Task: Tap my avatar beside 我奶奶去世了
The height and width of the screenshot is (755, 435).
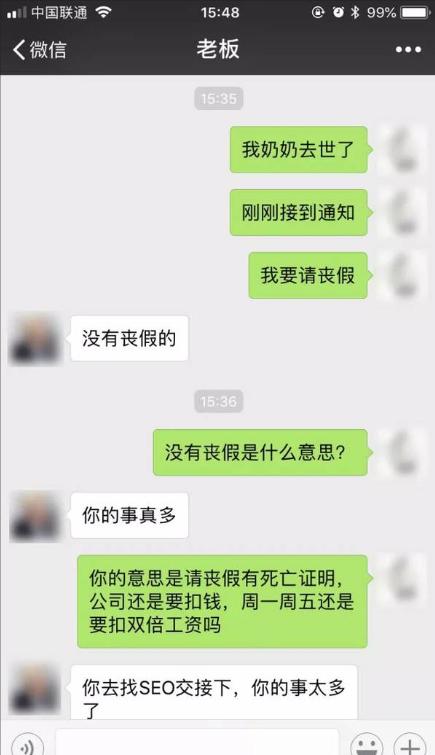Action: (x=403, y=150)
